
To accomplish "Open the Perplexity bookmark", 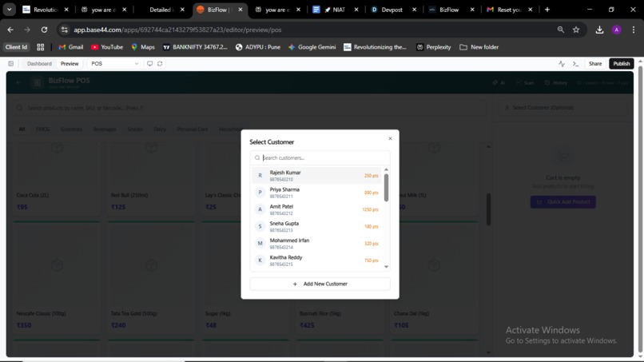I will pos(434,47).
